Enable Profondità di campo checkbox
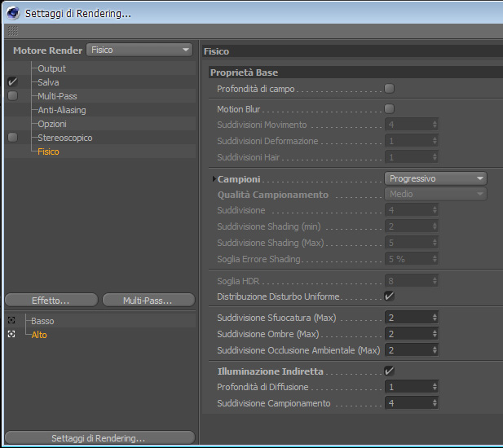 tap(389, 89)
